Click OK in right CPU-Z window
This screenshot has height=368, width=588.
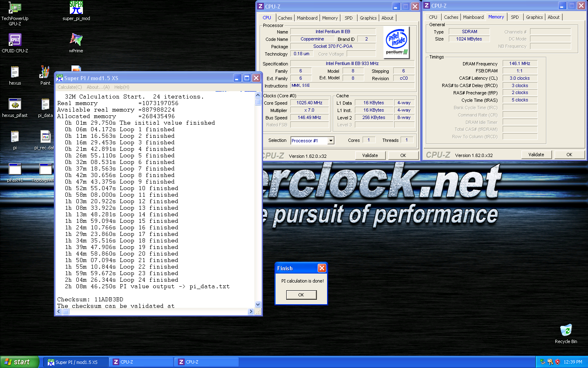coord(569,155)
